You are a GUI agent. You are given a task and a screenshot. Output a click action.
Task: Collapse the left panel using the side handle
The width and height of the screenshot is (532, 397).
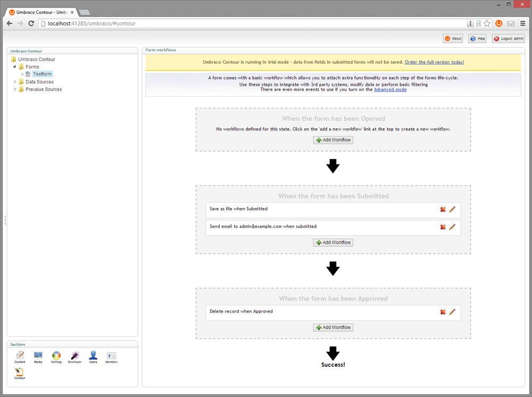pos(5,220)
